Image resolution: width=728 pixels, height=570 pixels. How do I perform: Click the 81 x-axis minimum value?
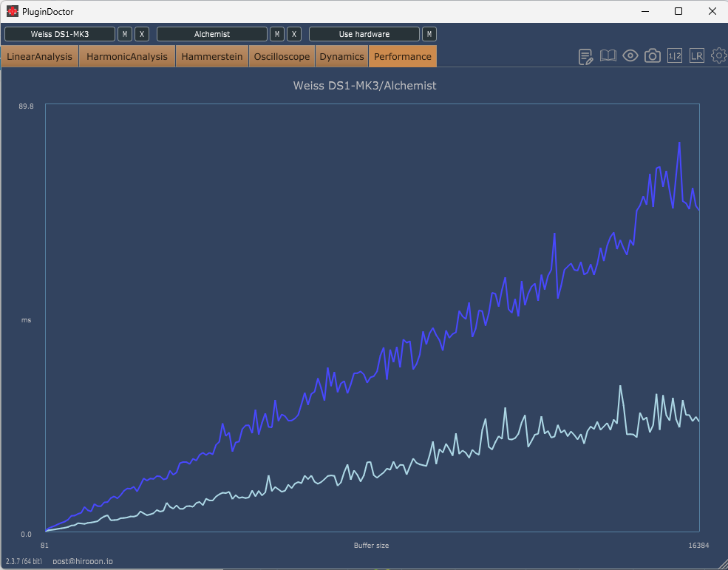pos(44,546)
